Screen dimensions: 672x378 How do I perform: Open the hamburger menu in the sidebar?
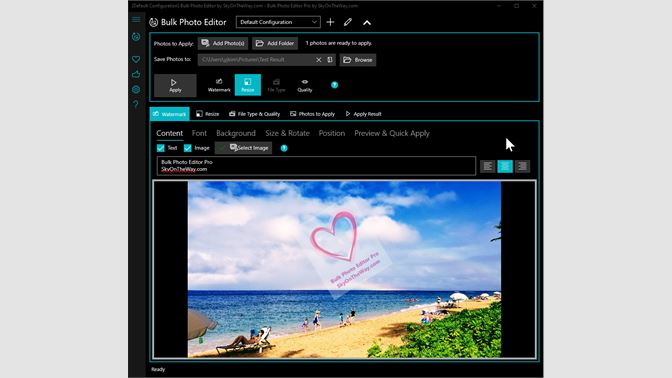click(x=136, y=19)
